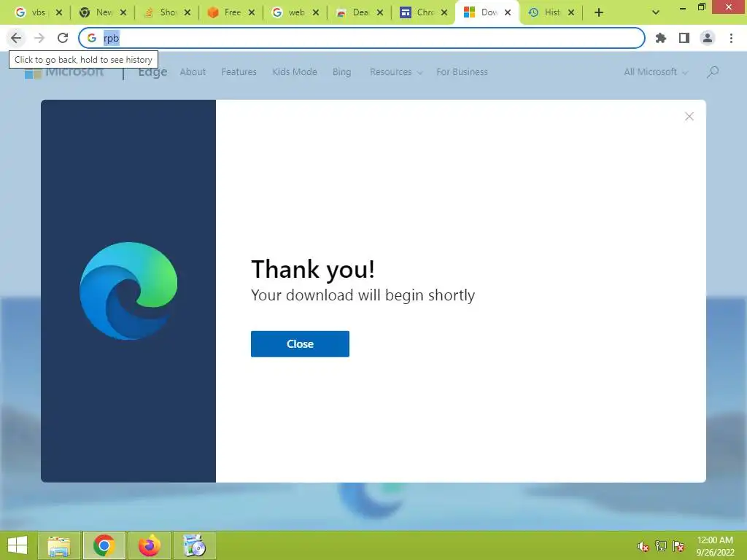The height and width of the screenshot is (560, 747).
Task: Open the Features navigation link
Action: pos(239,72)
